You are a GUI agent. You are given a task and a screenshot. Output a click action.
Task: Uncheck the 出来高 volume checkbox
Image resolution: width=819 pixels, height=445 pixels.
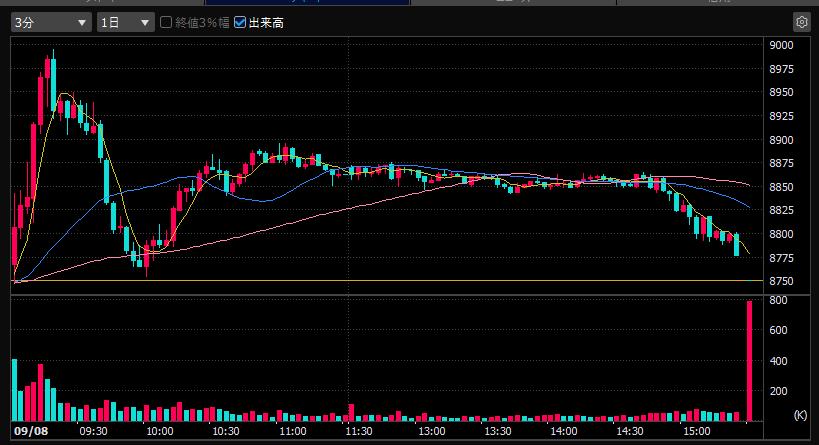[240, 22]
